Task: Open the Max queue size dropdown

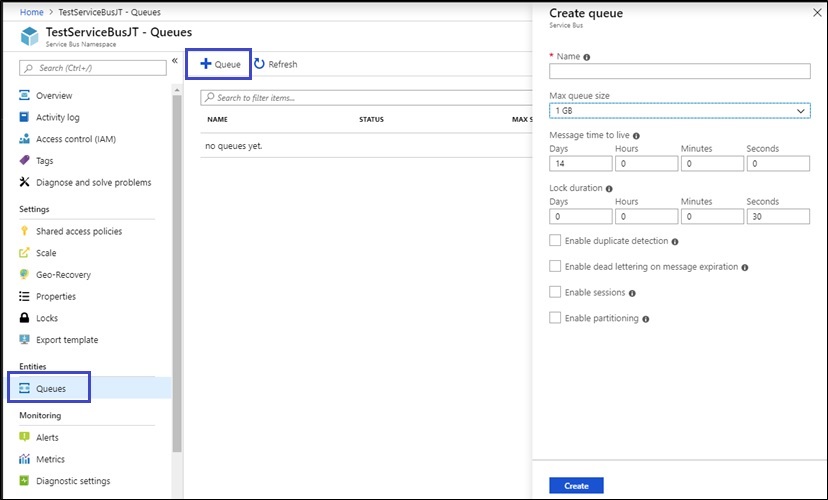Action: [x=680, y=111]
